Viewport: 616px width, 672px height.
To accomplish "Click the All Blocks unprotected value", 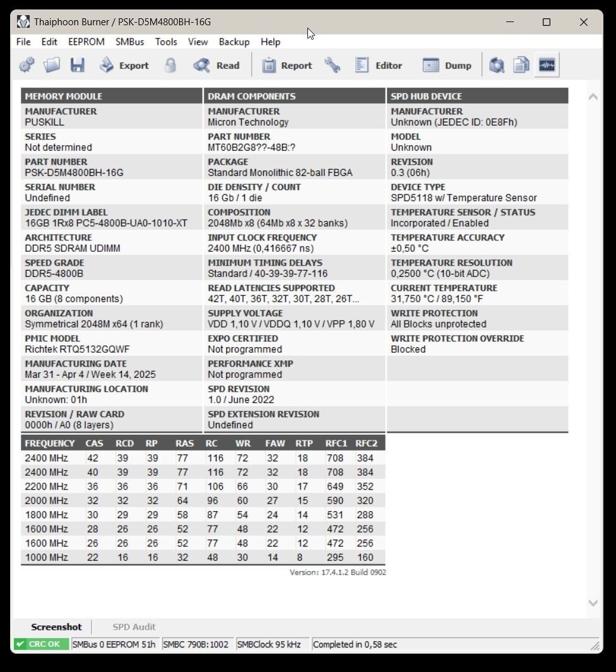I will tap(439, 324).
